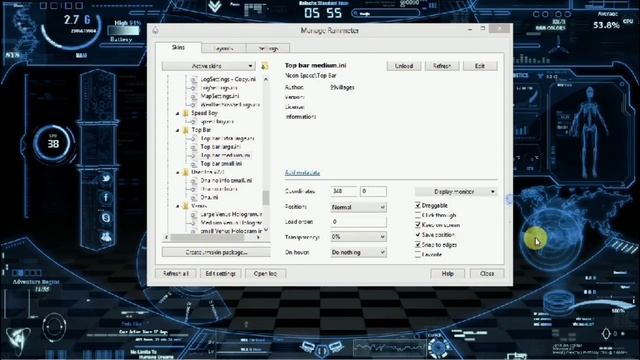640x360 pixels.
Task: Click the Refresh all button
Action: tap(176, 273)
